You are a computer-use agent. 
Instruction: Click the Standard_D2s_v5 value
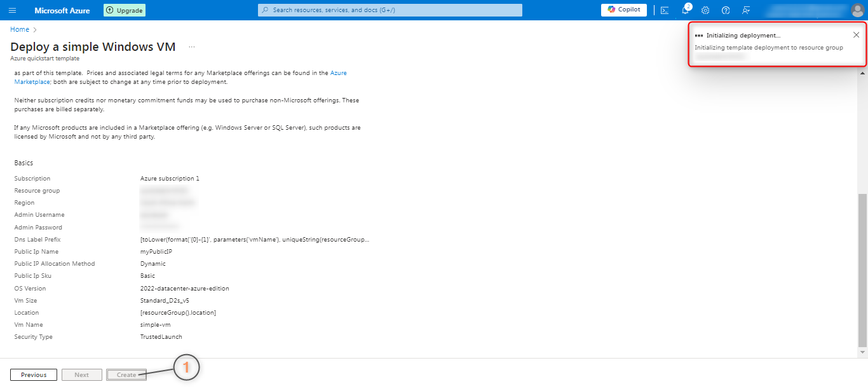[165, 301]
